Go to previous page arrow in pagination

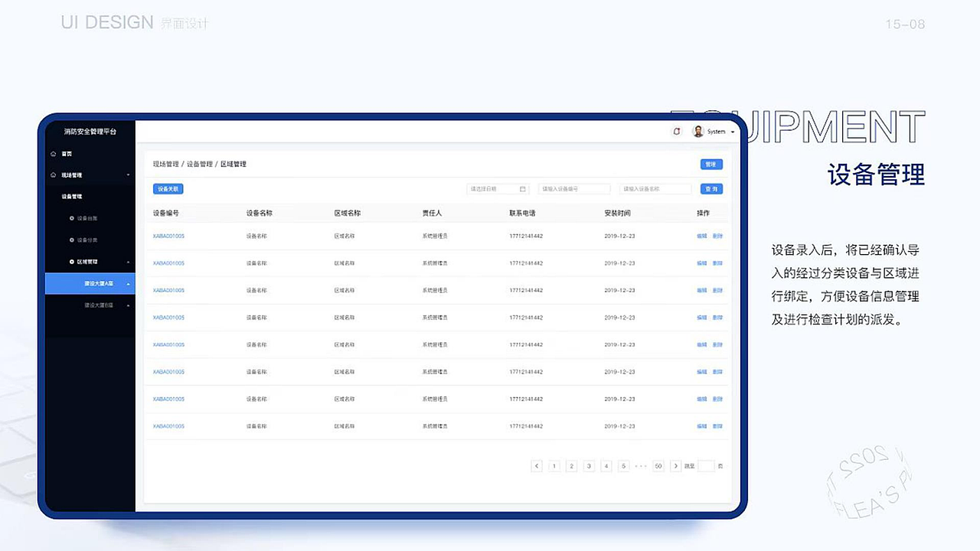tap(537, 466)
